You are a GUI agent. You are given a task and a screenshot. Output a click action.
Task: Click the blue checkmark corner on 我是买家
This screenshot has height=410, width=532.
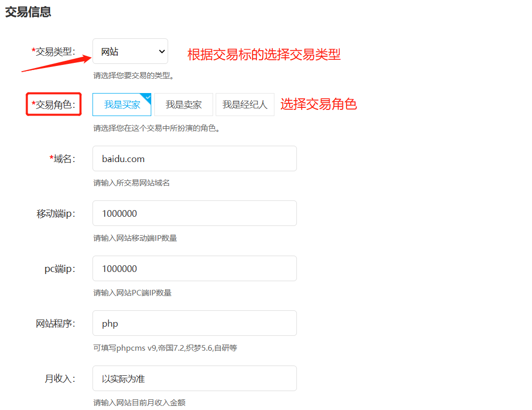[x=148, y=97]
